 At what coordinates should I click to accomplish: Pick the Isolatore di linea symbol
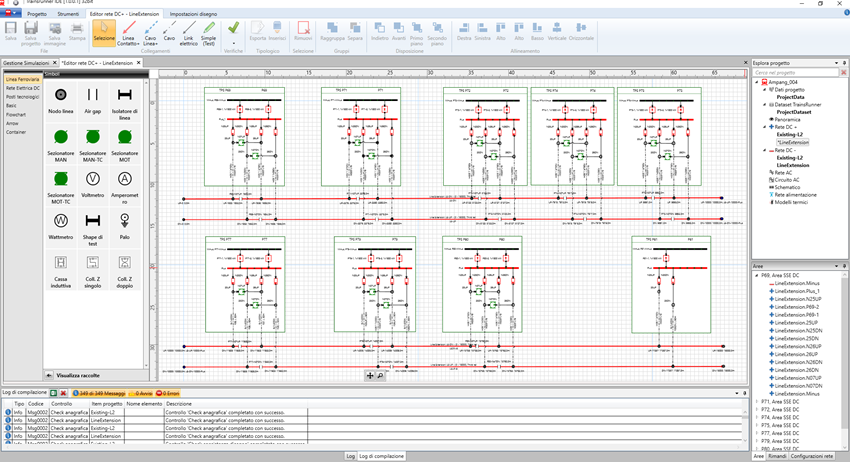point(125,103)
